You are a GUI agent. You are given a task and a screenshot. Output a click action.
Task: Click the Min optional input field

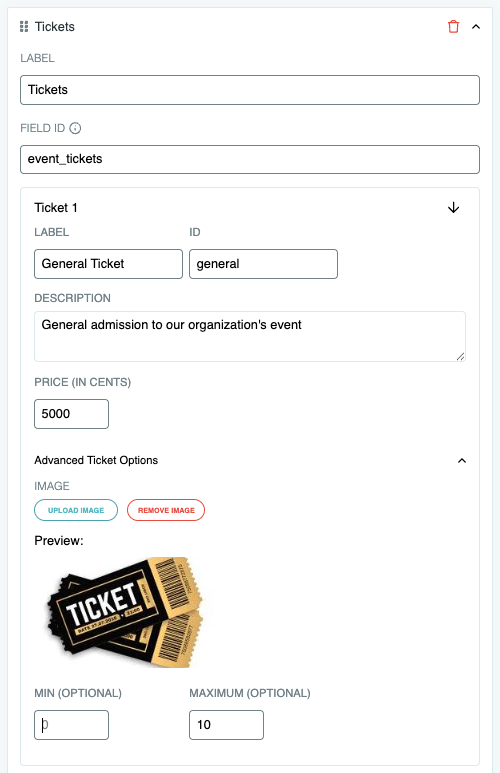71,725
